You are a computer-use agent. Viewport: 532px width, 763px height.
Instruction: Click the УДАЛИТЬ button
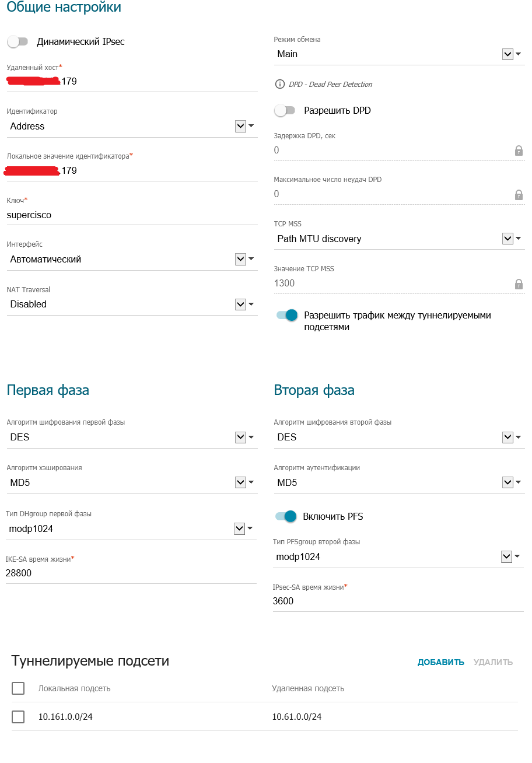tap(493, 662)
